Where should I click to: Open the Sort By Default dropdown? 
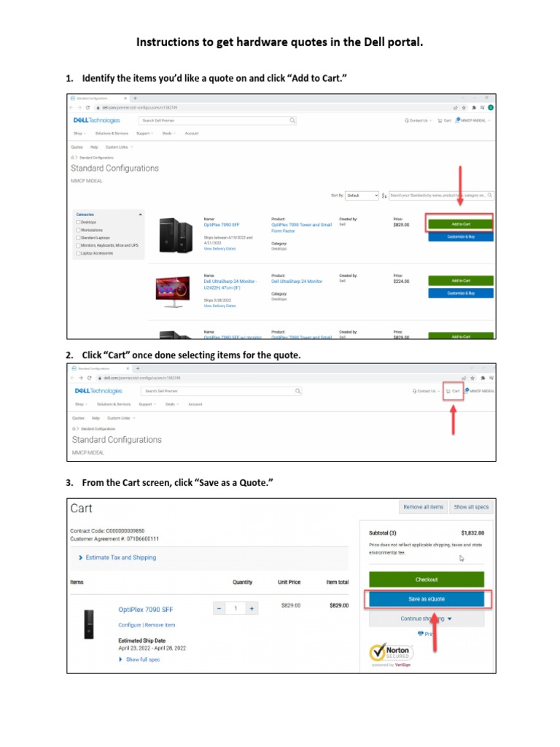362,196
